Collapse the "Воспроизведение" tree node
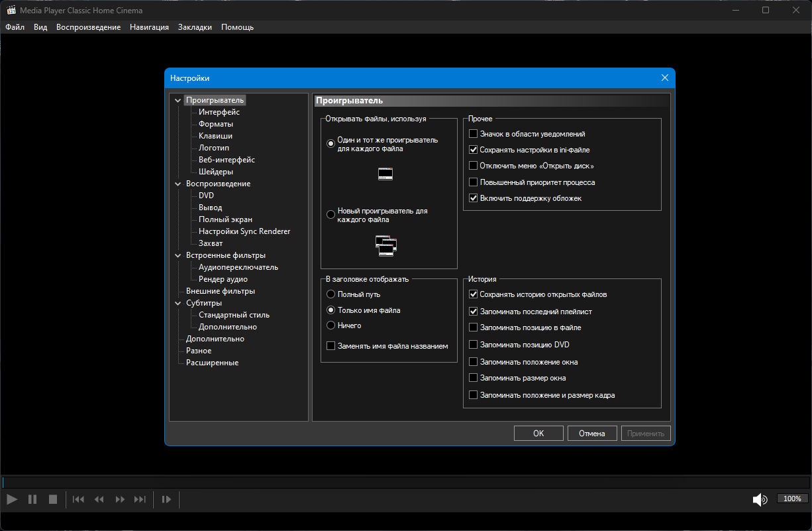 click(178, 184)
